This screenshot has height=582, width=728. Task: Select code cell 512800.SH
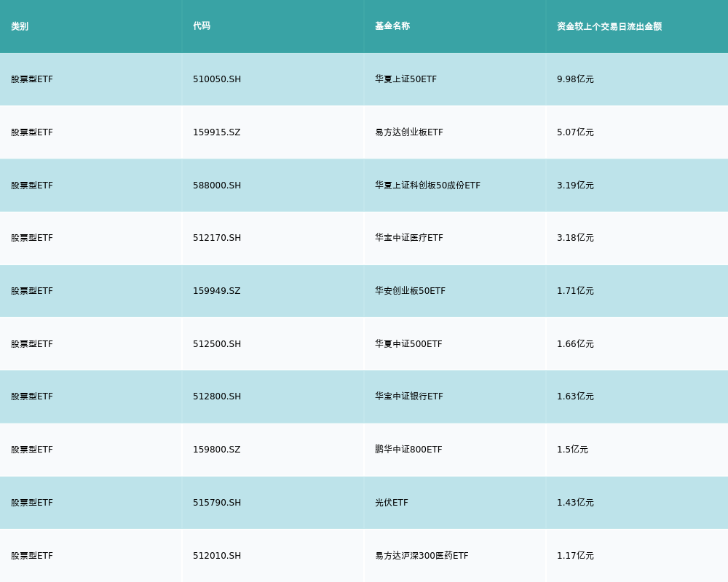(217, 396)
